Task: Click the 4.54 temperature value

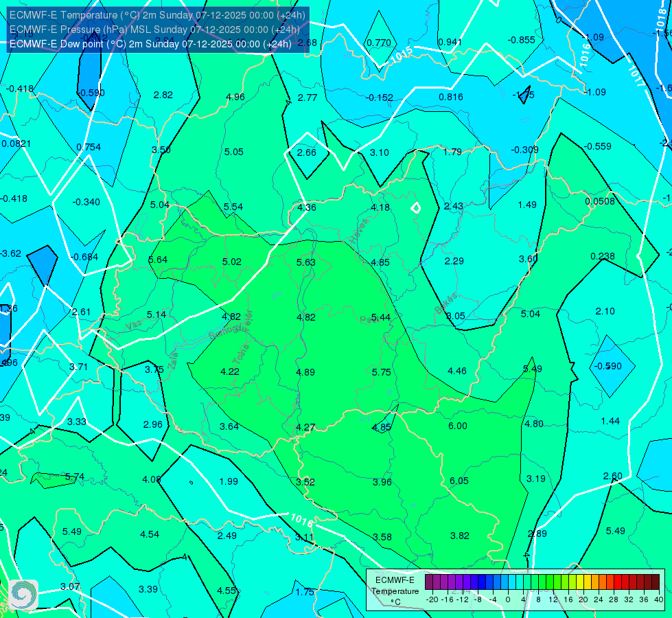Action: 150,534
